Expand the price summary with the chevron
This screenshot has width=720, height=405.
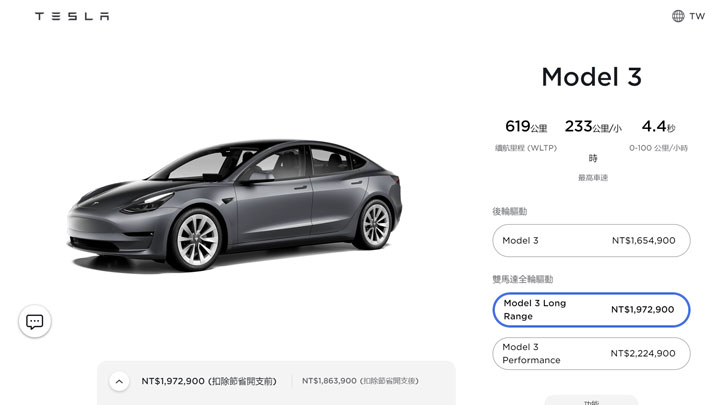click(x=119, y=381)
